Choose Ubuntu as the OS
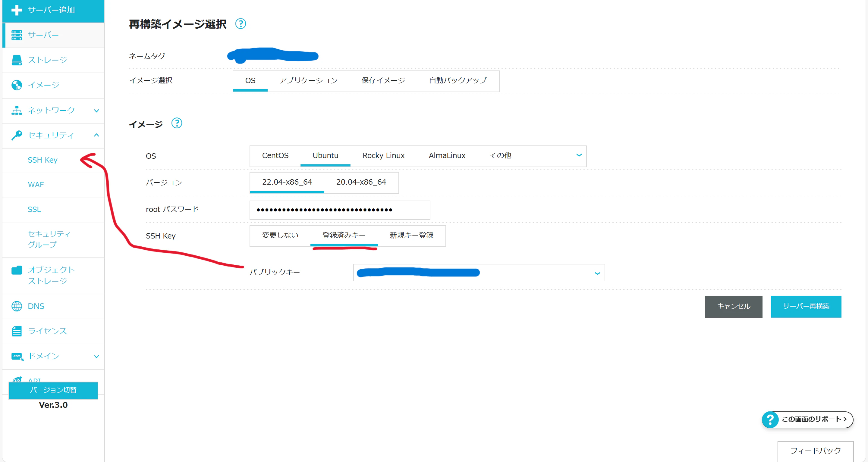 click(x=325, y=156)
